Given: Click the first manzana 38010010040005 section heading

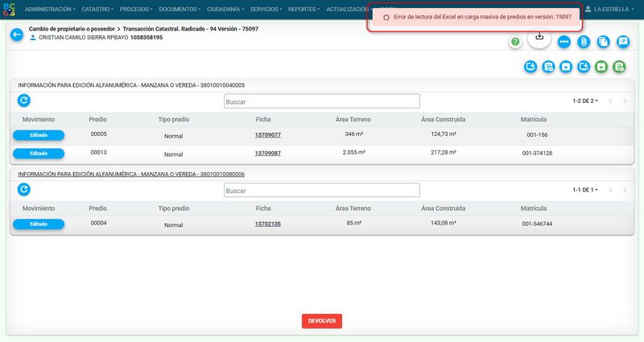Looking at the screenshot, I should tap(131, 85).
